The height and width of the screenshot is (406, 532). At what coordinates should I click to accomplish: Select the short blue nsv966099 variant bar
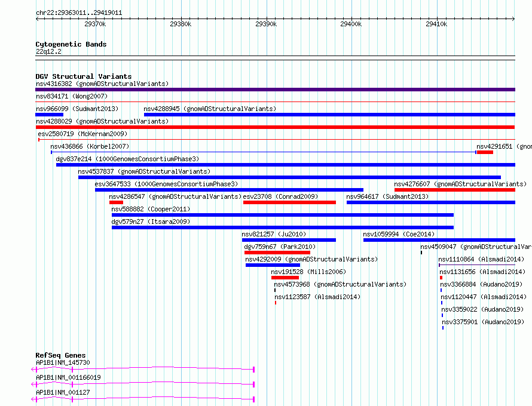pos(49,115)
